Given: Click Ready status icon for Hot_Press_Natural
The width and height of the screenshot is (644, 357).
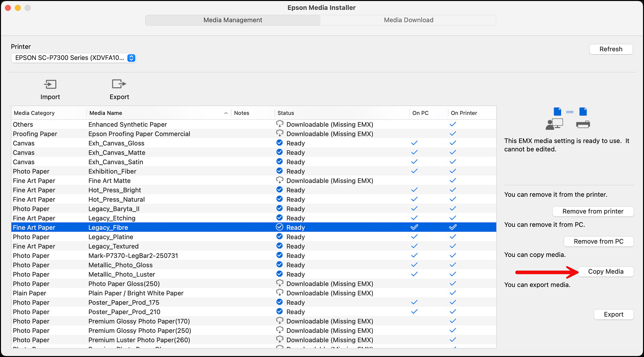Looking at the screenshot, I should 279,199.
